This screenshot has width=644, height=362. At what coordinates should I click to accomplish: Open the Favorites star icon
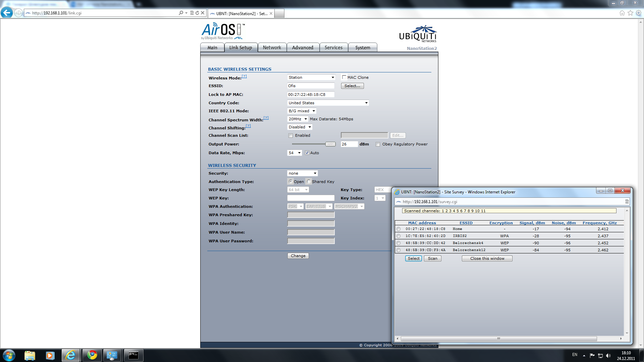630,13
